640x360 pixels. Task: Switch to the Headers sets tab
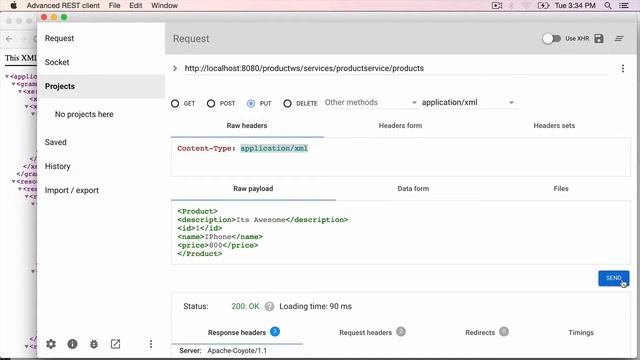coord(554,126)
